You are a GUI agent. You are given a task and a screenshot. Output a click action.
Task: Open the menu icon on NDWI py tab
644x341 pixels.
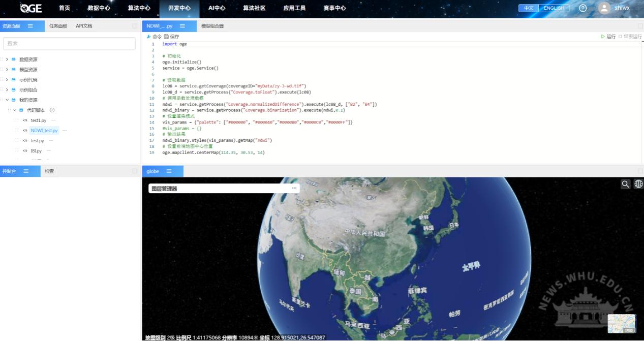[182, 25]
